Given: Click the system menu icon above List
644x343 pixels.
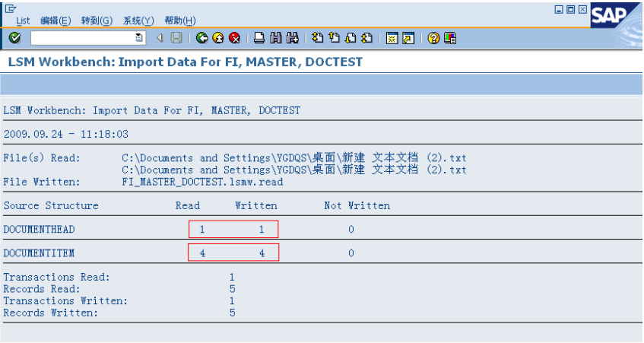Looking at the screenshot, I should 11,8.
